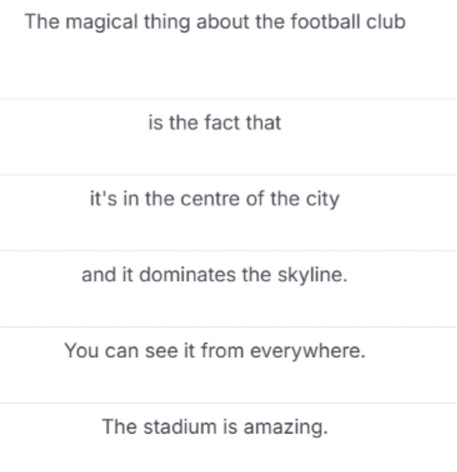Viewport: 457px width, 472px height.
Task: Click the word 'amazing.' in last line
Action: (286, 428)
